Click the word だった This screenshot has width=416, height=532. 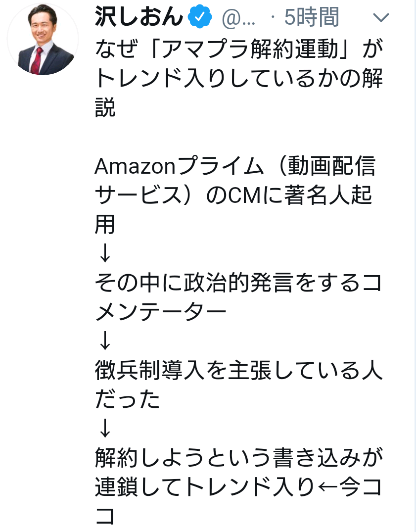coord(128,399)
